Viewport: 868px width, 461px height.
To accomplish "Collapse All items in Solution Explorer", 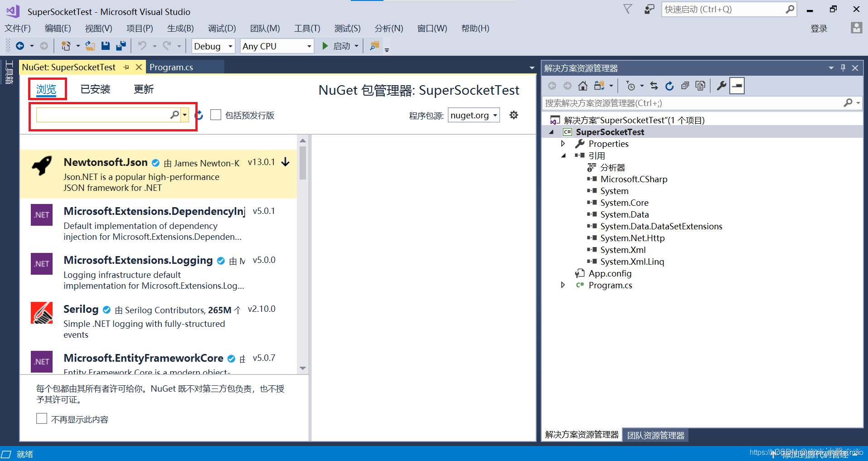I will tap(685, 85).
